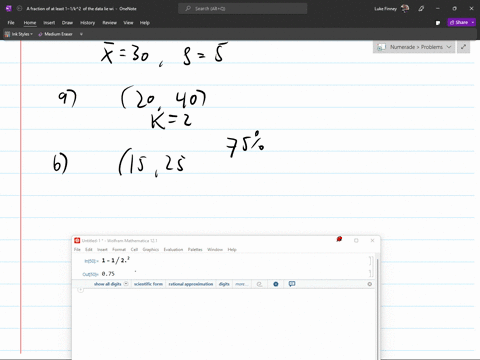
Task: Click the Wolfram Alpha query icon in suggestions bar
Action: [259, 284]
